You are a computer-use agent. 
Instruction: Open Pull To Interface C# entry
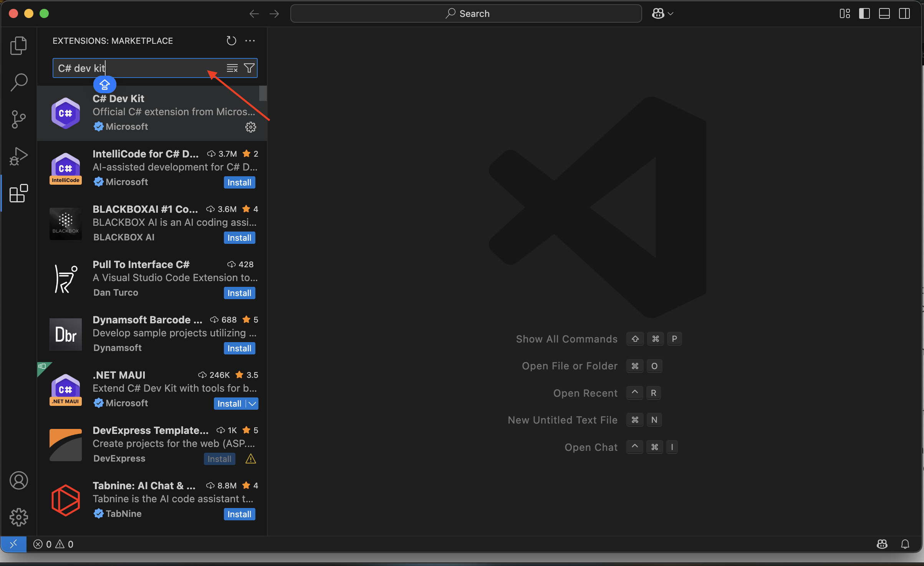point(152,279)
